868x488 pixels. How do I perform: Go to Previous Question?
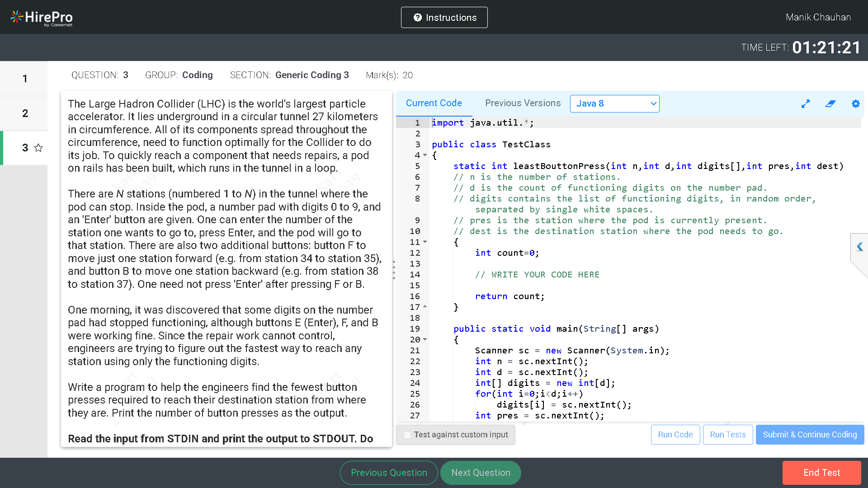389,473
